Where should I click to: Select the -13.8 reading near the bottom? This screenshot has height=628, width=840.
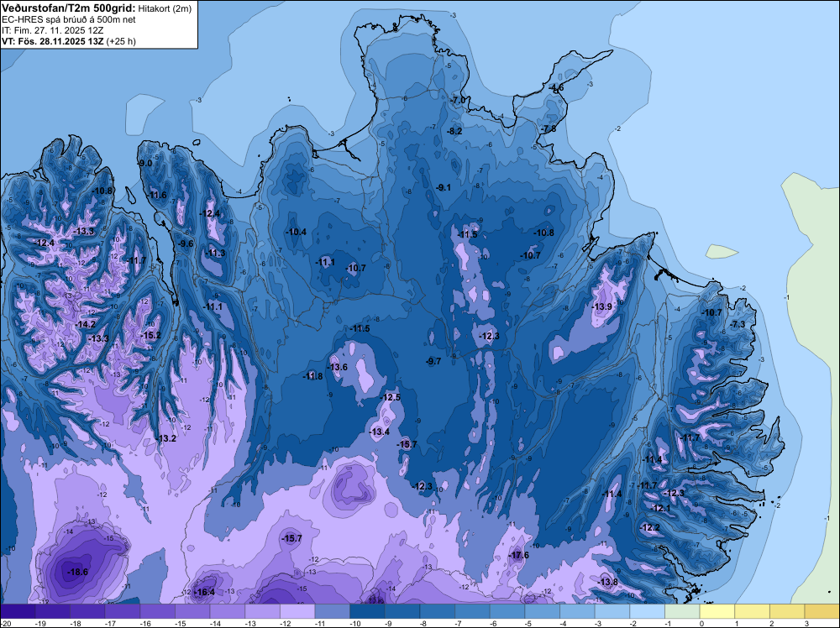click(x=607, y=582)
